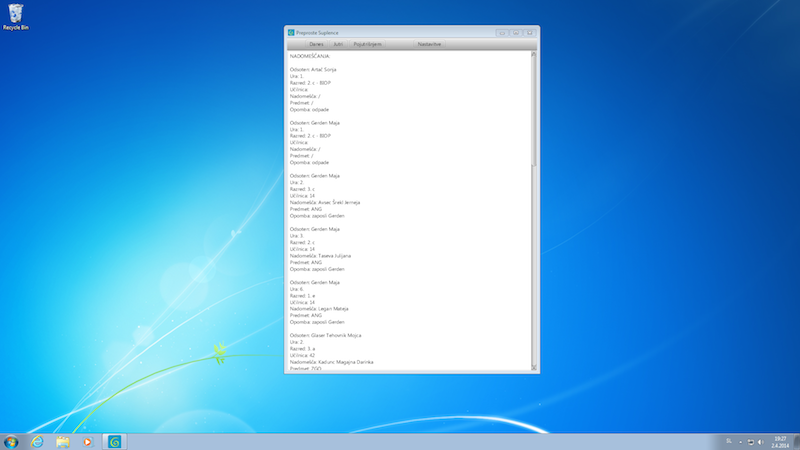The height and width of the screenshot is (450, 800).
Task: Open the Windows Start menu
Action: [x=11, y=441]
